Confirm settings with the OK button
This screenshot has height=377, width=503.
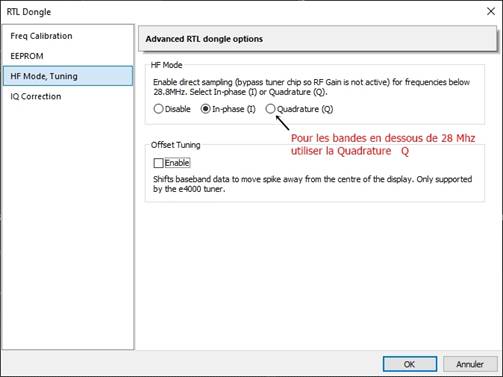click(410, 364)
